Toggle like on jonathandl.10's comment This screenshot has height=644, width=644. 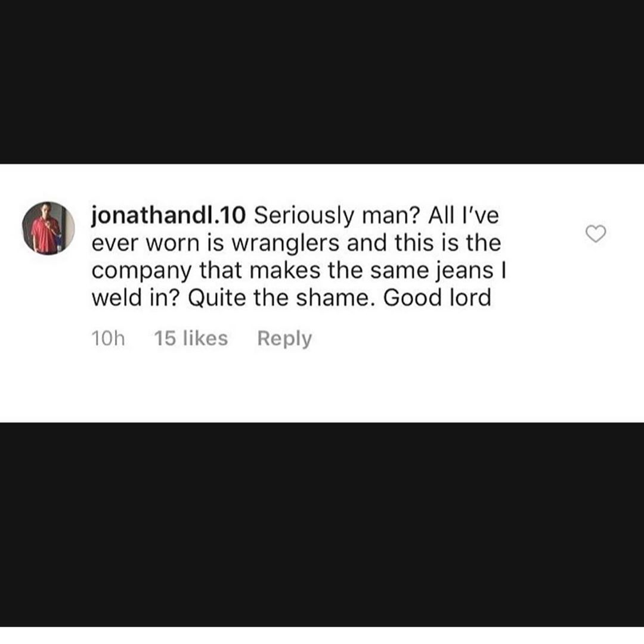tap(595, 234)
